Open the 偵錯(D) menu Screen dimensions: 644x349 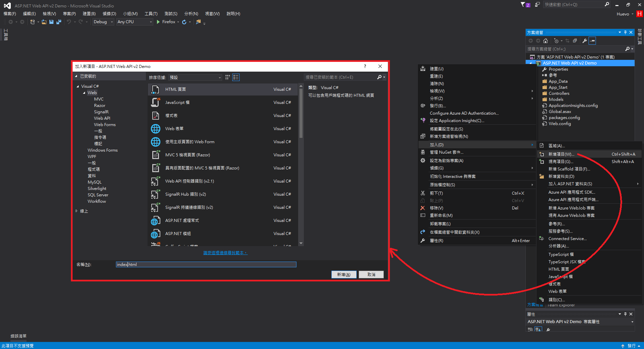(109, 14)
